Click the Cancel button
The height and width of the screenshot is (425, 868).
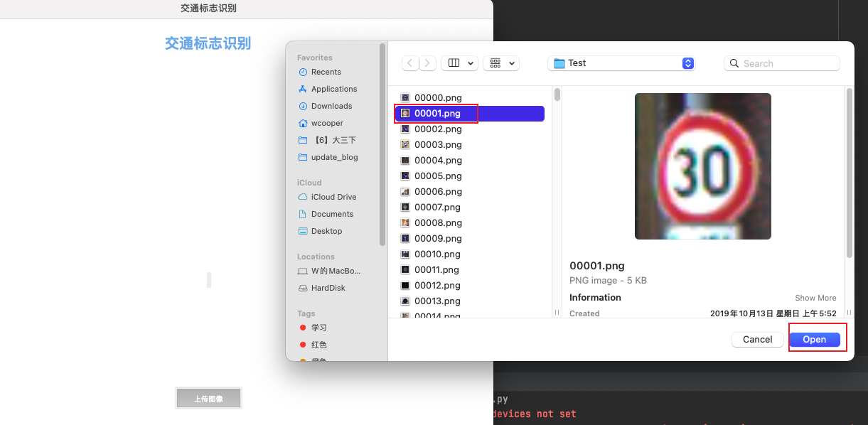tap(757, 340)
